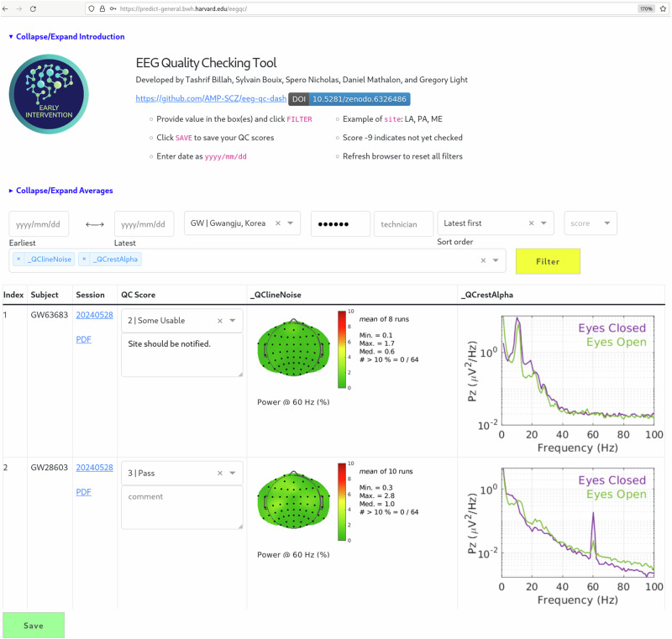Open the eeg-qc-dash GitHub link
This screenshot has height=639, width=672.
point(210,98)
